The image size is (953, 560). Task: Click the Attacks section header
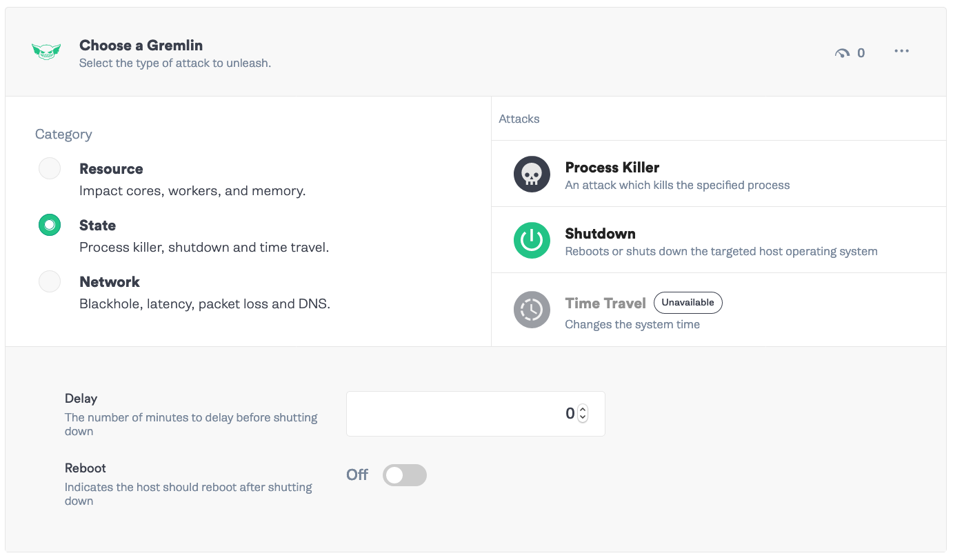click(x=519, y=119)
